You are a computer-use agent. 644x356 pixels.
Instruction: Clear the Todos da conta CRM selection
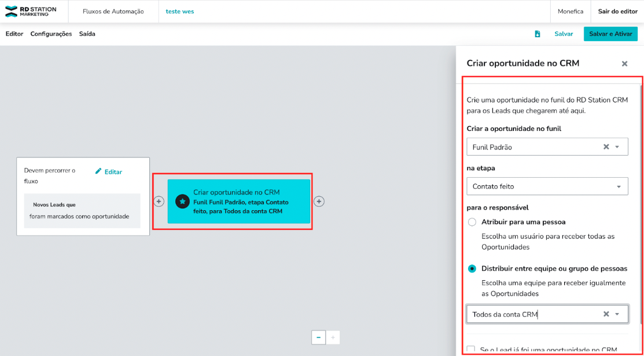[606, 314]
